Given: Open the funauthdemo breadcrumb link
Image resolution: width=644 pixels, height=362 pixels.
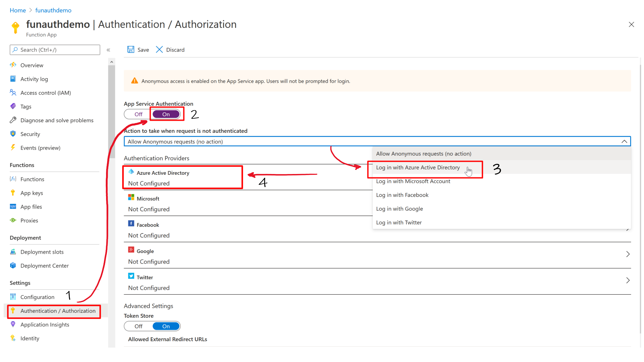Looking at the screenshot, I should [53, 10].
